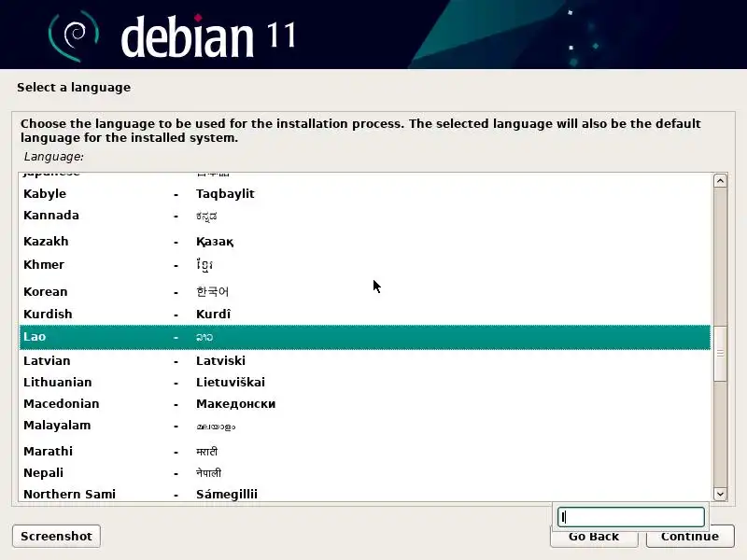This screenshot has height=560, width=747.
Task: Click the highlighted Lao row
Action: tap(365, 337)
